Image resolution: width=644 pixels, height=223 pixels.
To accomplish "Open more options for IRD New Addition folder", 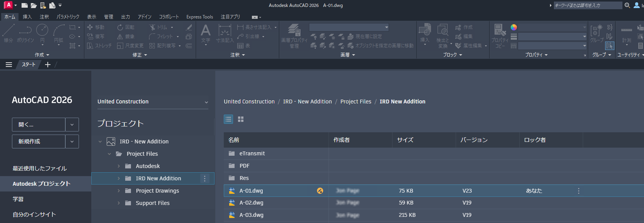I will (205, 178).
